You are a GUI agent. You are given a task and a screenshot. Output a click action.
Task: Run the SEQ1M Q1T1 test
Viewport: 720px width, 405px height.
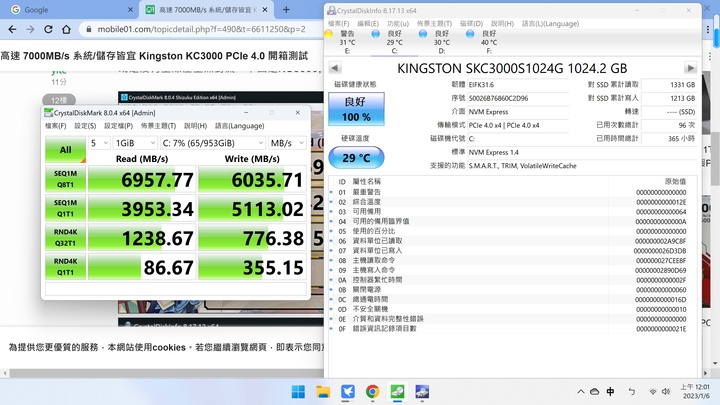(x=65, y=208)
